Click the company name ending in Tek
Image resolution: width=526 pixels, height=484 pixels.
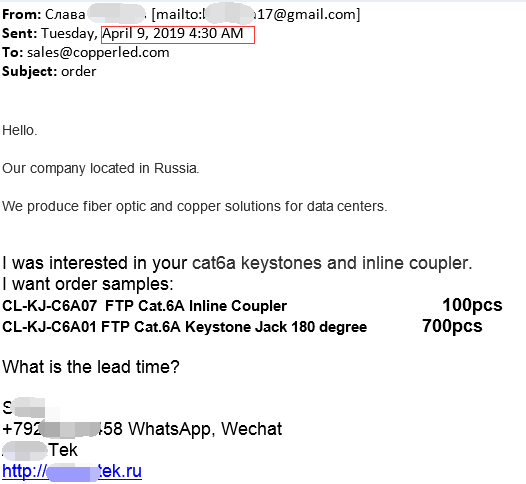40,450
